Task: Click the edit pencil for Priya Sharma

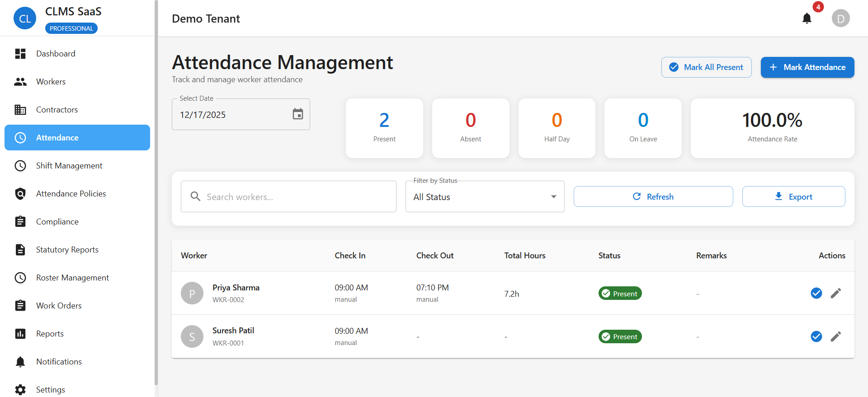Action: point(835,294)
